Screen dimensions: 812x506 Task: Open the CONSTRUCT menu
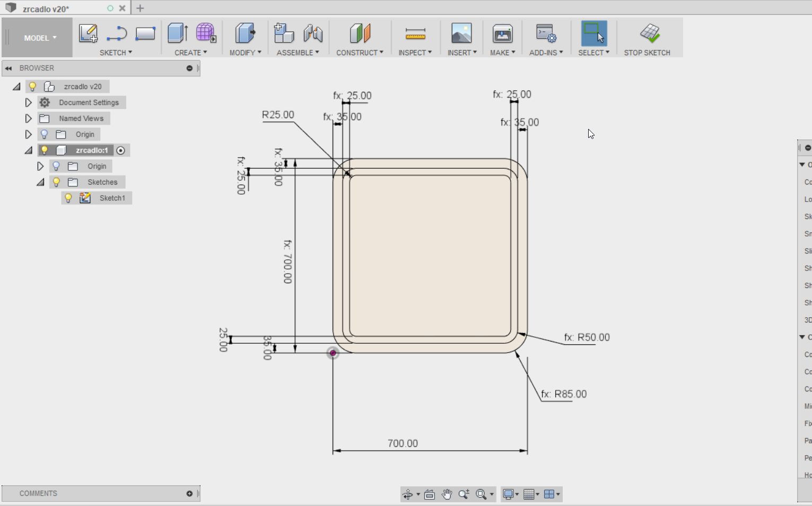360,53
